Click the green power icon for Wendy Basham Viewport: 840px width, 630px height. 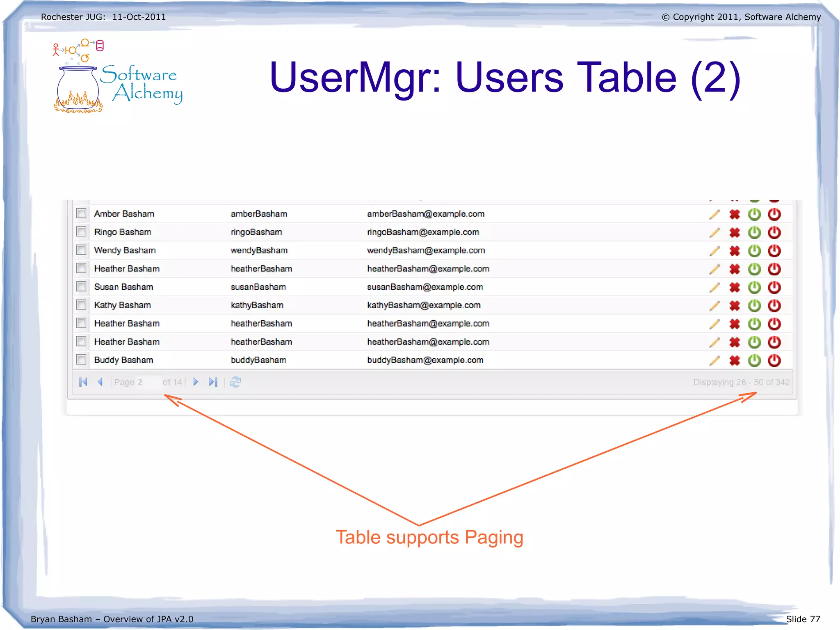754,251
